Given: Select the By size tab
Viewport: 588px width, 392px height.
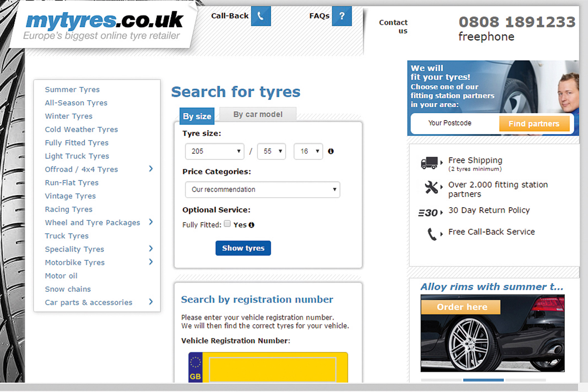Looking at the screenshot, I should (196, 116).
